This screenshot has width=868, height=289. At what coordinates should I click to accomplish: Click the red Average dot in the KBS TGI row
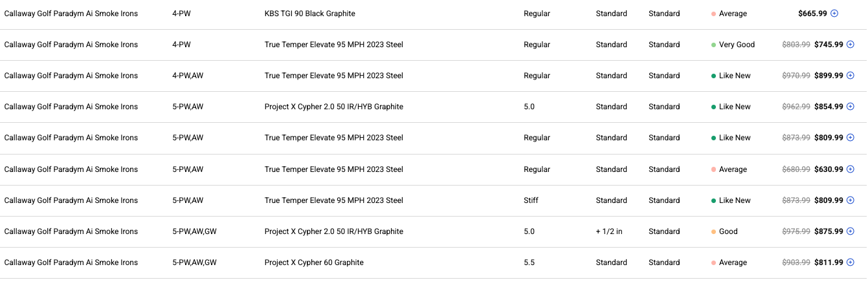(713, 14)
